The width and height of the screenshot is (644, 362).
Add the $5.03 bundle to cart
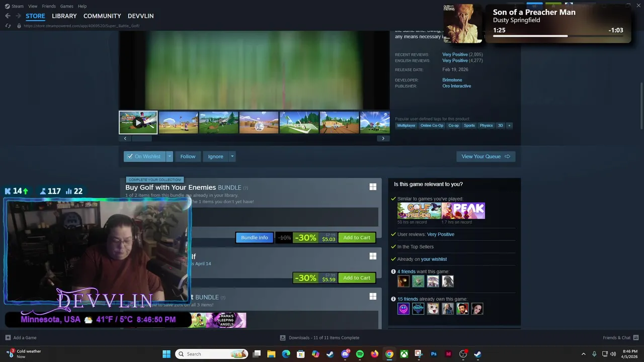tap(357, 238)
